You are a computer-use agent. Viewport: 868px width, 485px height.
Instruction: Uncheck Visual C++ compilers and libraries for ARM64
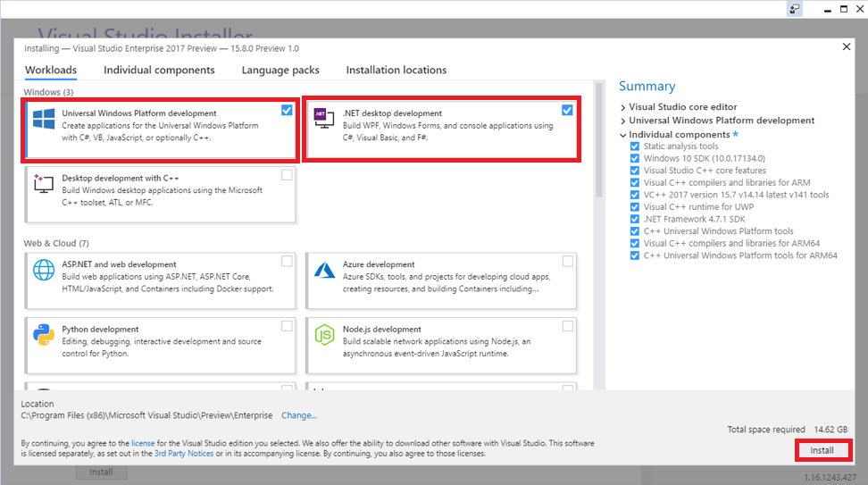(635, 244)
